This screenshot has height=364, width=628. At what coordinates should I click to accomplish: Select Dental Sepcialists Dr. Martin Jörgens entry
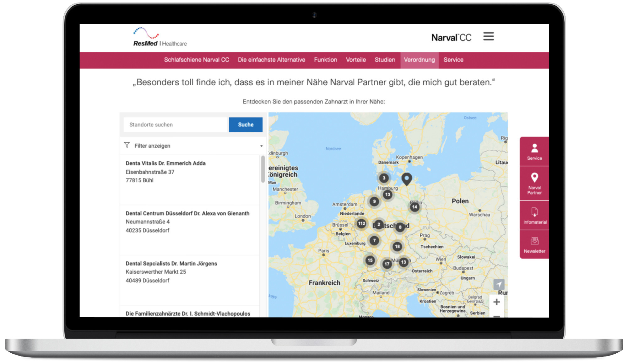[190, 280]
